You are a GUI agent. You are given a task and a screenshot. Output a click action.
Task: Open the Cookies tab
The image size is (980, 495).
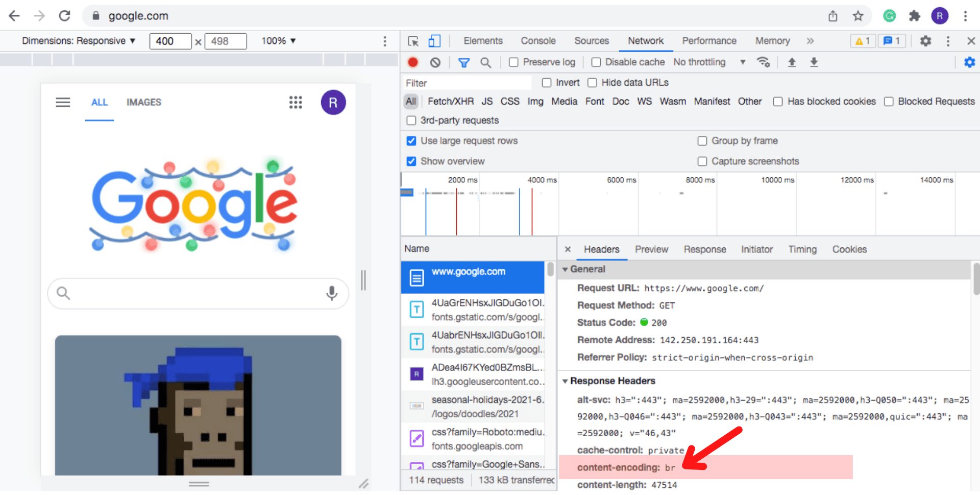(849, 249)
